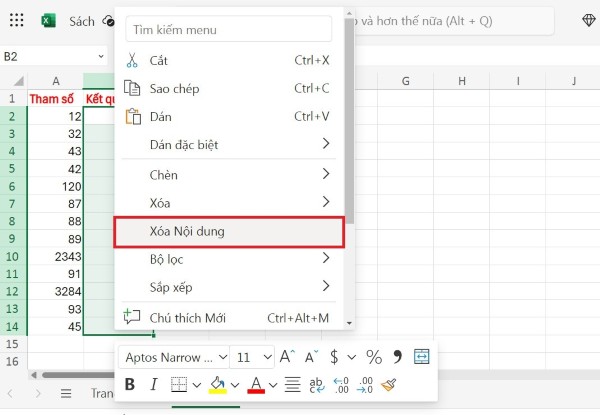Select row 15 header
Viewport: 600px width, 415px height.
[12, 344]
